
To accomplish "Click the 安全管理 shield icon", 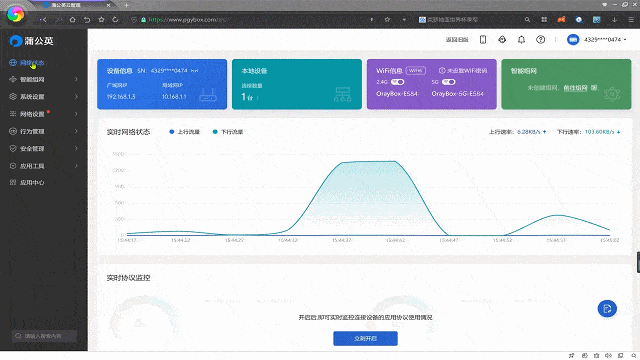I will point(13,149).
